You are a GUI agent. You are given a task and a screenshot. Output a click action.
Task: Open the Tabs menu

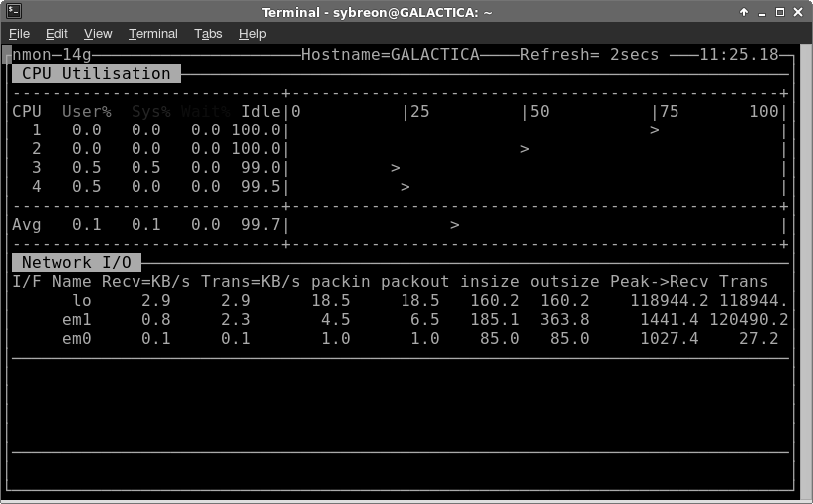pyautogui.click(x=208, y=33)
